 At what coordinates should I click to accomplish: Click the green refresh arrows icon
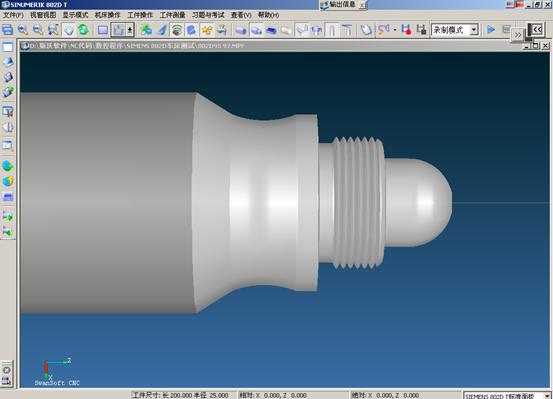pos(84,30)
